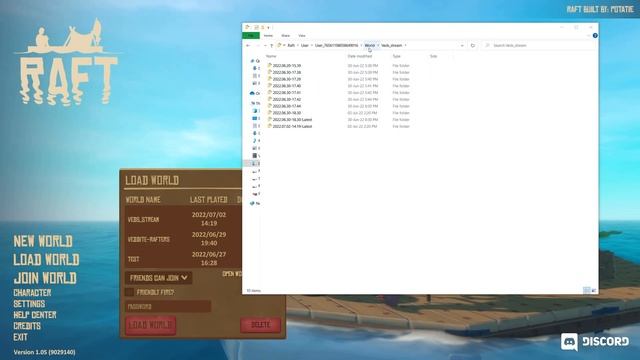Click the folder icon of 2022.06.30-17.42
Viewport: 640px width, 360px height.
click(x=269, y=99)
